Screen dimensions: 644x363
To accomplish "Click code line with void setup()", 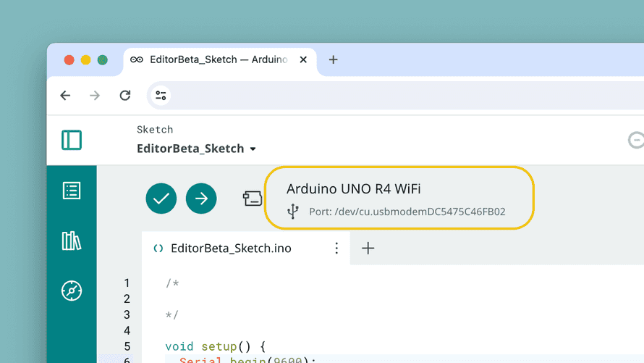I will click(x=216, y=346).
